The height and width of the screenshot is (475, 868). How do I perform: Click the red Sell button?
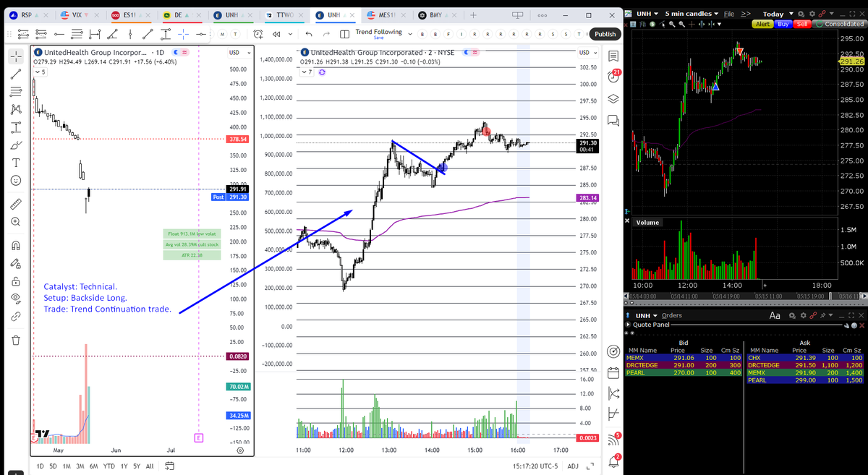(x=801, y=24)
